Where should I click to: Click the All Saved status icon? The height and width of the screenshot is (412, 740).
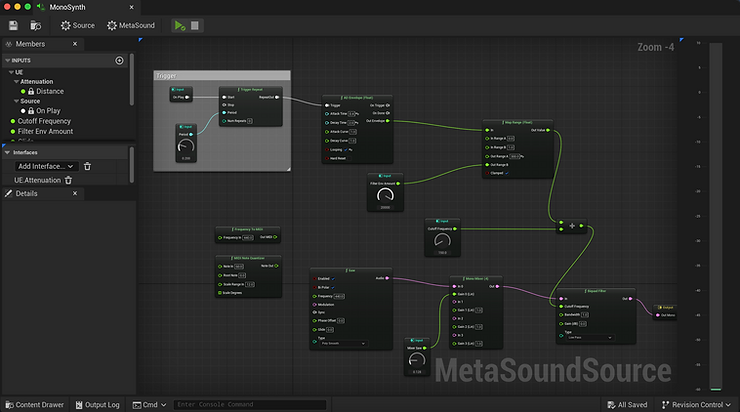[611, 405]
